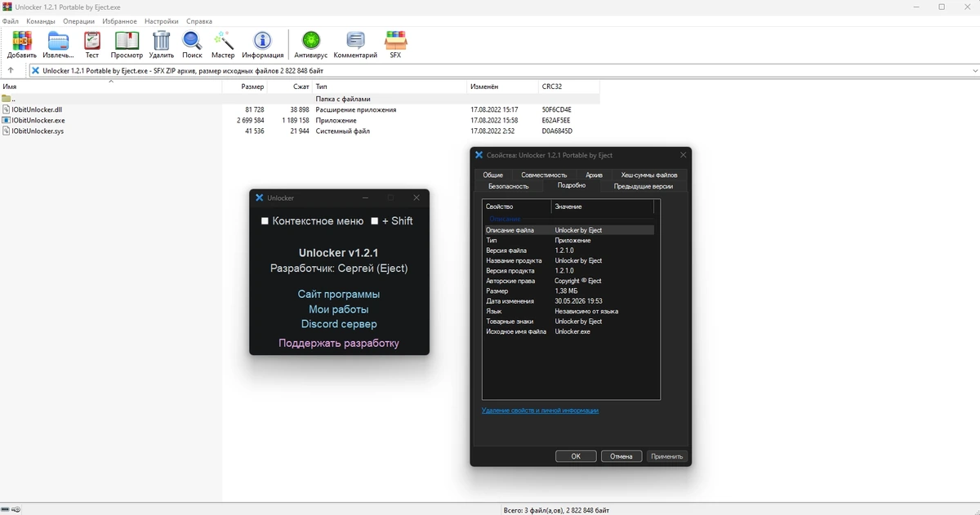This screenshot has height=515, width=980.
Task: Close the small Unlocker window
Action: click(x=416, y=198)
